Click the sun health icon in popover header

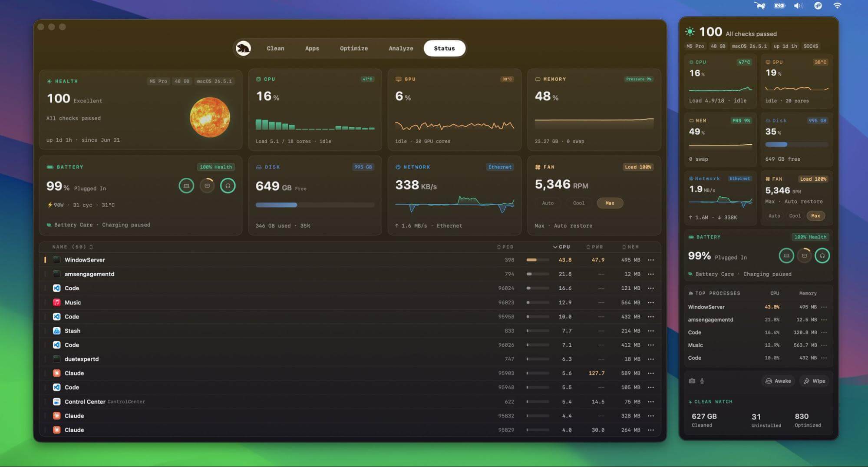(x=690, y=32)
